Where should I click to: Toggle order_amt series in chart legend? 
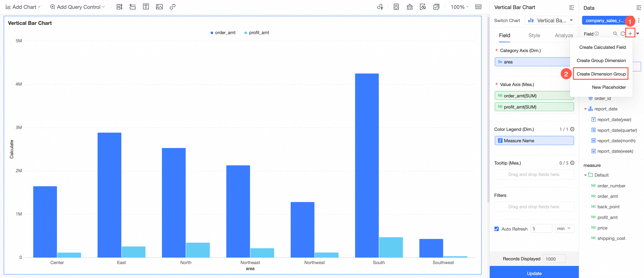[223, 33]
